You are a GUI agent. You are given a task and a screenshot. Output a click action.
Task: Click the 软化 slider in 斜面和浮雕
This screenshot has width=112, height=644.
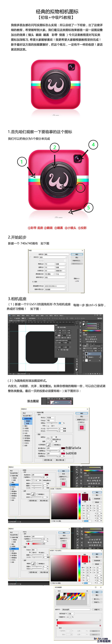click(x=52, y=431)
